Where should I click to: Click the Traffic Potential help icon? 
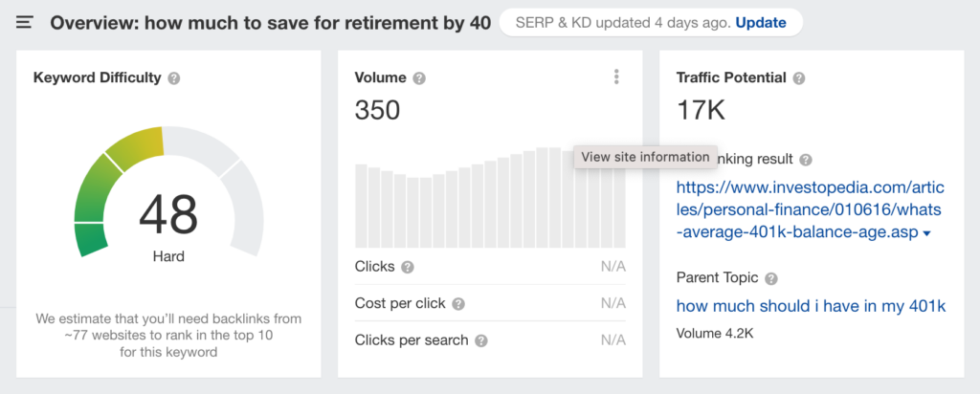pos(799,78)
